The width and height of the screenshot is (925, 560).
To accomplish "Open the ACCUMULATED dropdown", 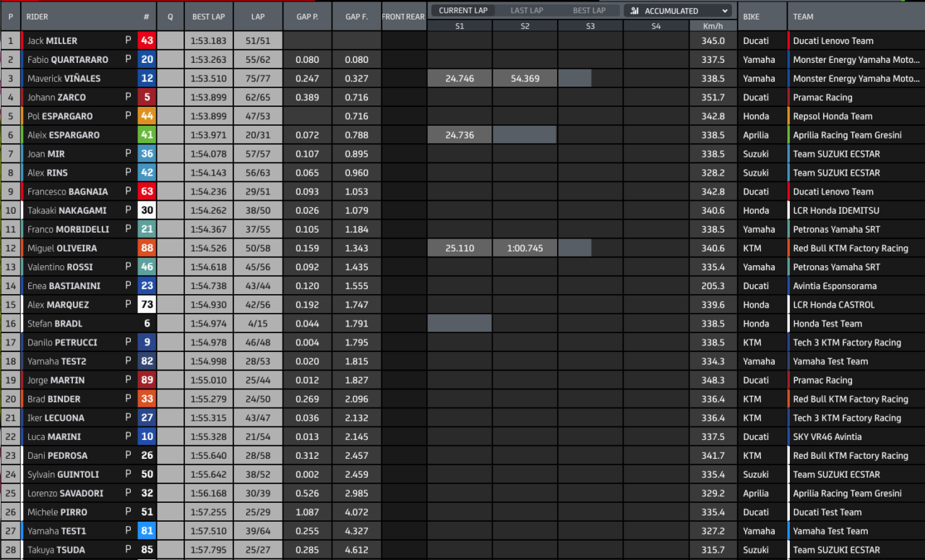I will (x=678, y=11).
